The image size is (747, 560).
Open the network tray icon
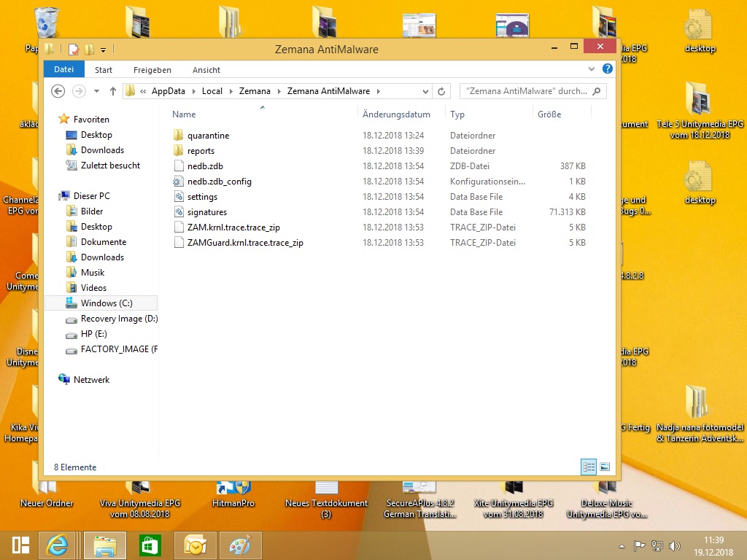click(x=657, y=545)
